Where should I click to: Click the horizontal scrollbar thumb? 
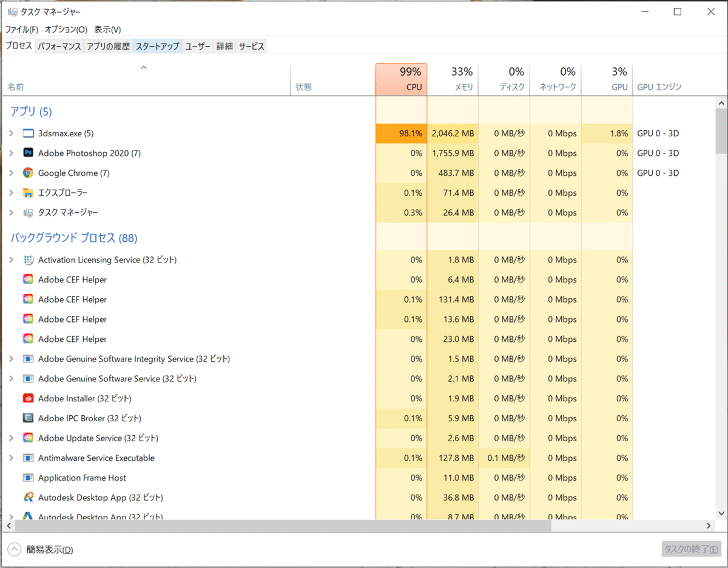click(282, 526)
